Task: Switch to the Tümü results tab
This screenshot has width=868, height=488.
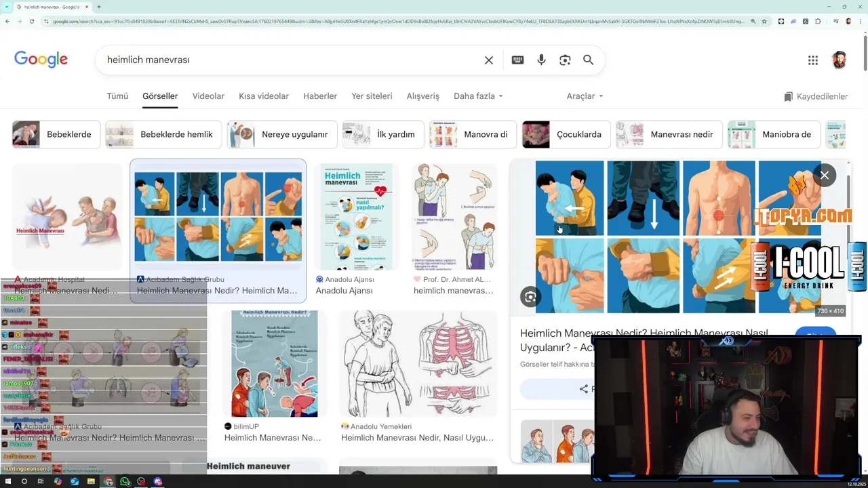Action: 117,96
